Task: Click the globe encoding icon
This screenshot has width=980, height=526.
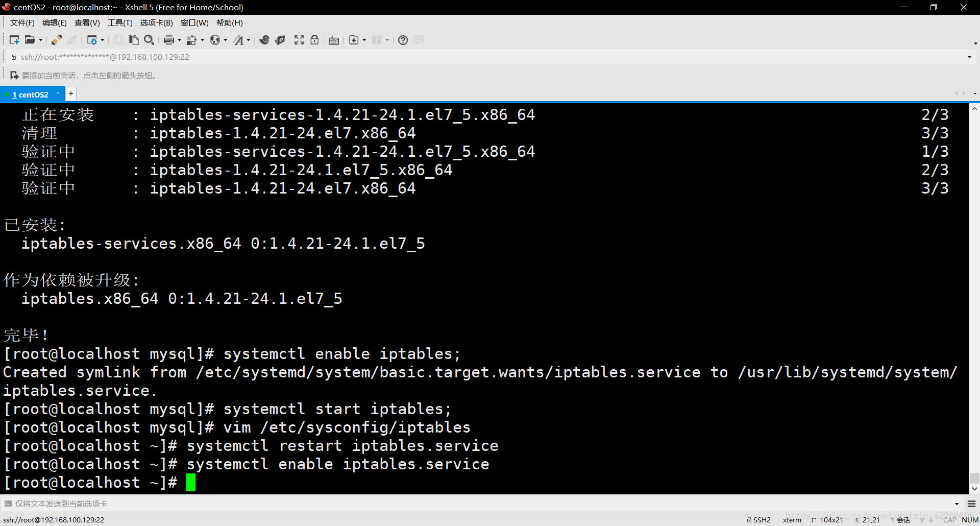Action: pyautogui.click(x=215, y=40)
